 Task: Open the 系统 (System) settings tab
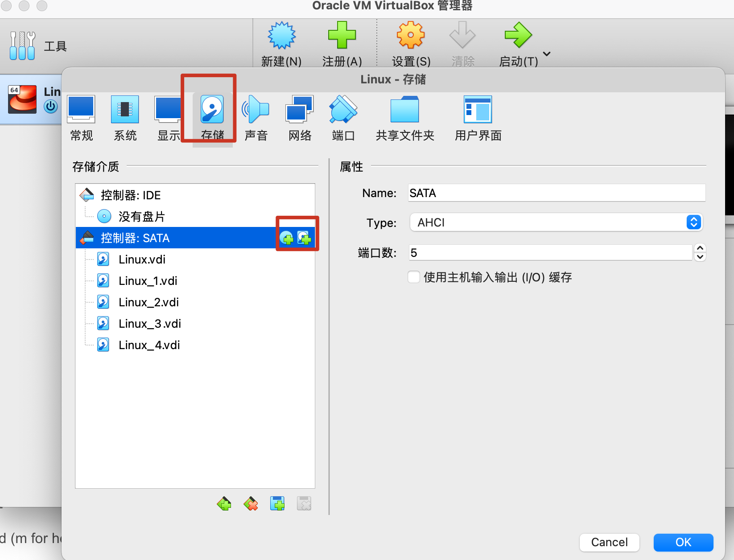click(125, 118)
